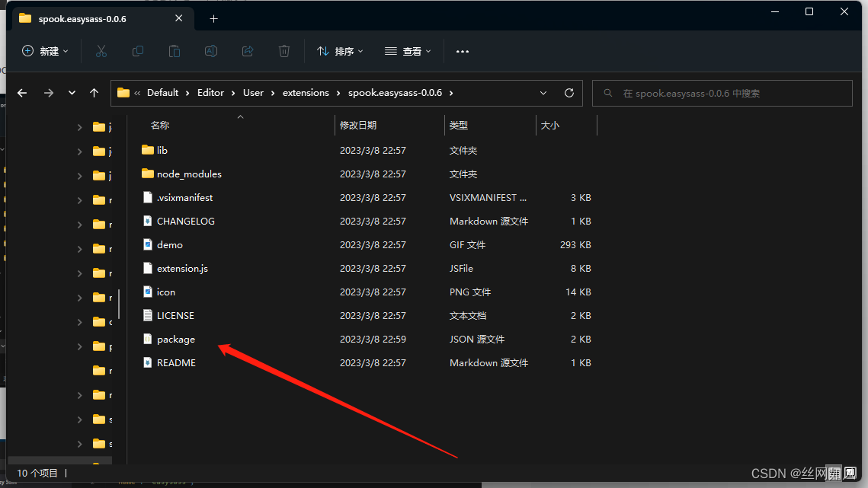Viewport: 868px width, 488px height.
Task: Click the Forward navigation arrow
Action: 48,92
